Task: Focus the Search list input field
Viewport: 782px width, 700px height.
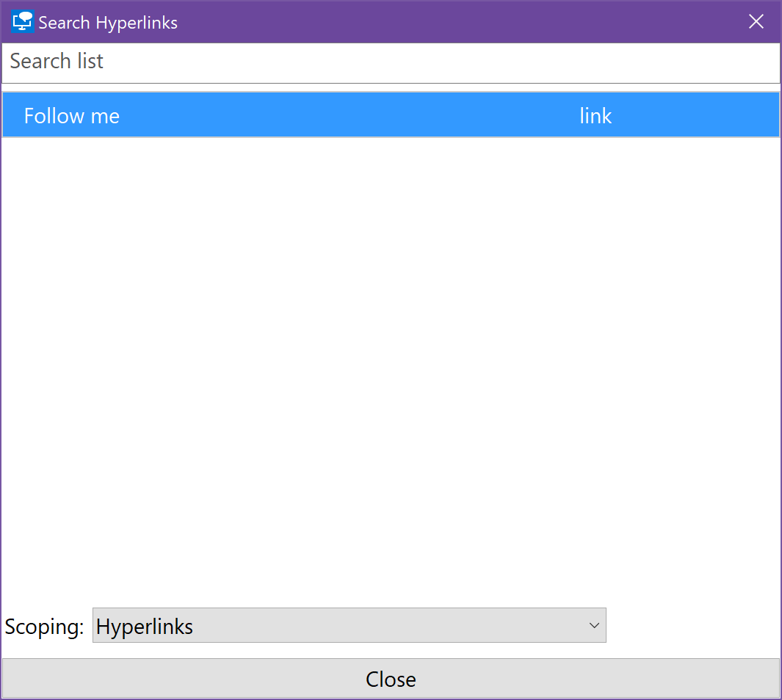Action: (391, 63)
